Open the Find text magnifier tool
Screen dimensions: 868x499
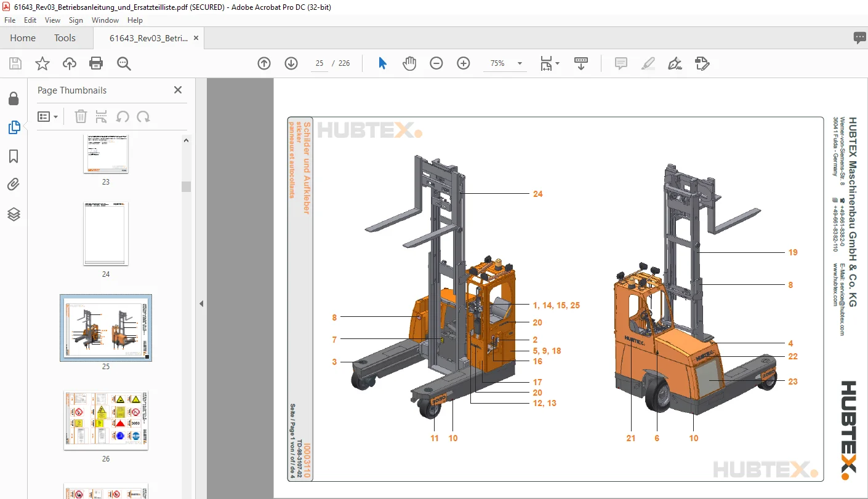(124, 63)
